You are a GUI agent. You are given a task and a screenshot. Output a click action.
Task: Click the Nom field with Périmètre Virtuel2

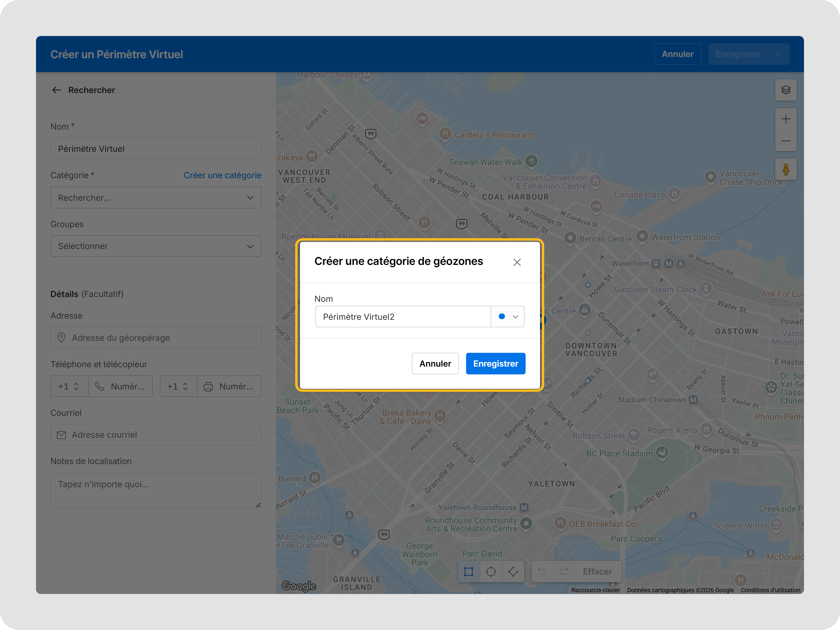tap(403, 317)
